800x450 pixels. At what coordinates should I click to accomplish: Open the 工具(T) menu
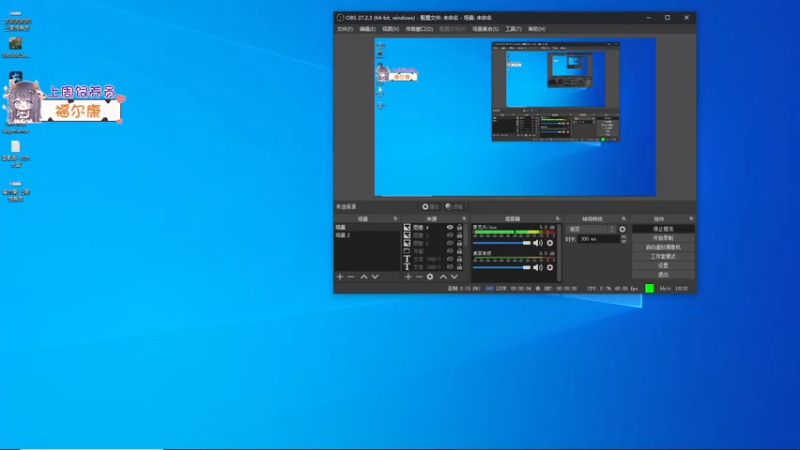coord(513,29)
